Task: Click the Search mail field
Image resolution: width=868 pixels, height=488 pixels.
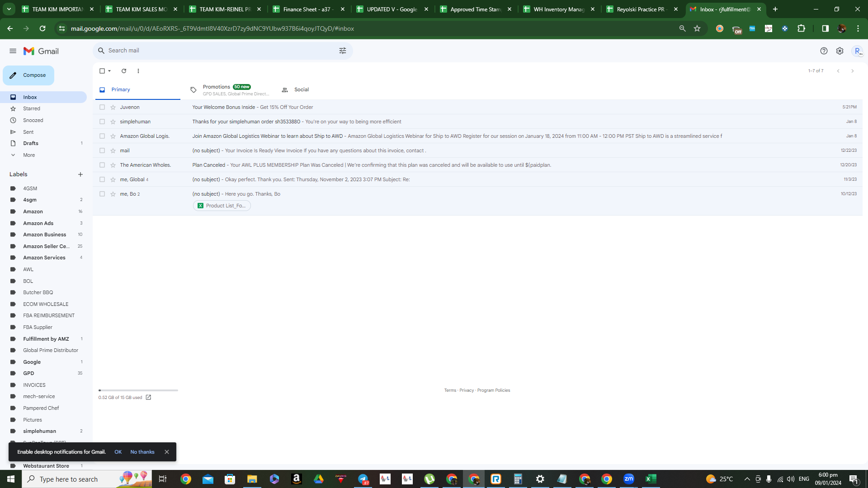Action: [222, 51]
